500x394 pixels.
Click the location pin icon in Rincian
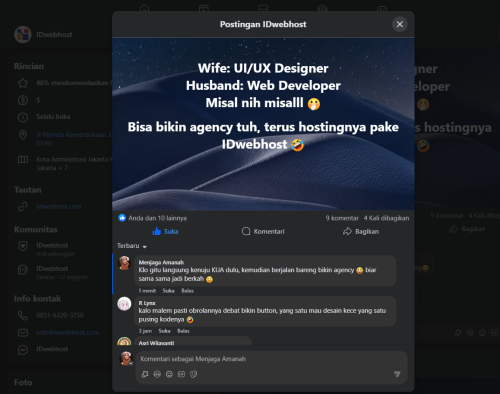click(x=23, y=135)
